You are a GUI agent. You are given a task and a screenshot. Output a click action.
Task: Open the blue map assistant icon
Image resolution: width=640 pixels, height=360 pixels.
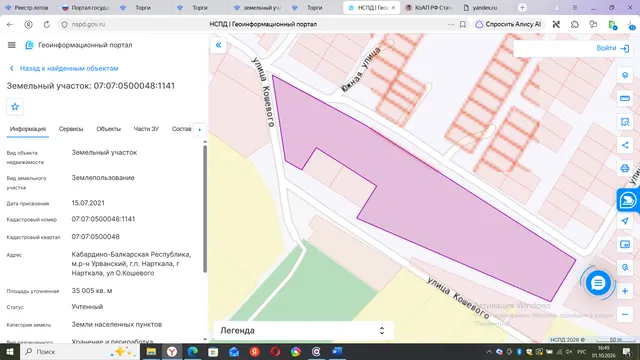pos(628,200)
